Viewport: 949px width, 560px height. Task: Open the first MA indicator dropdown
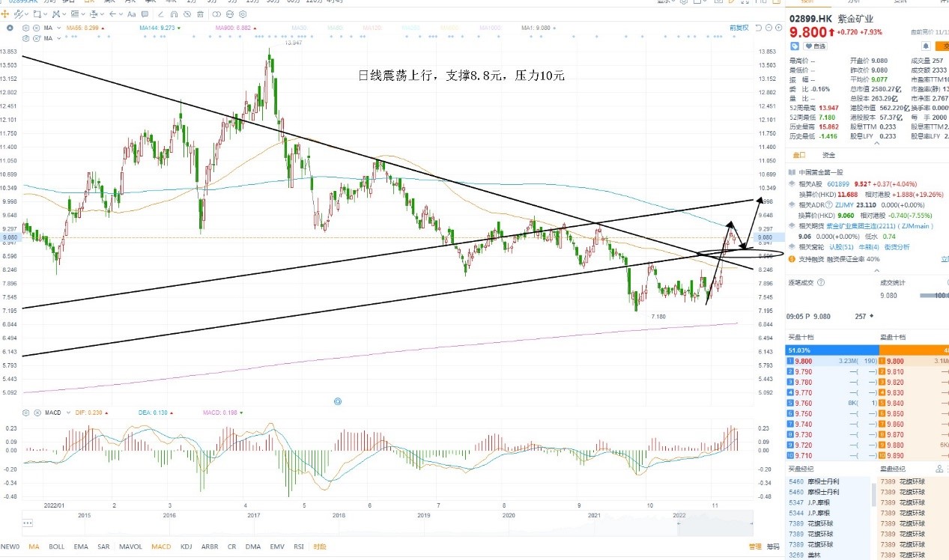pos(58,28)
